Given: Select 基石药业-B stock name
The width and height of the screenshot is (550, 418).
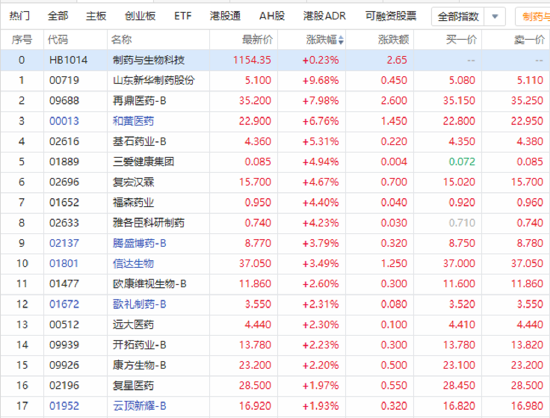Looking at the screenshot, I should (139, 141).
